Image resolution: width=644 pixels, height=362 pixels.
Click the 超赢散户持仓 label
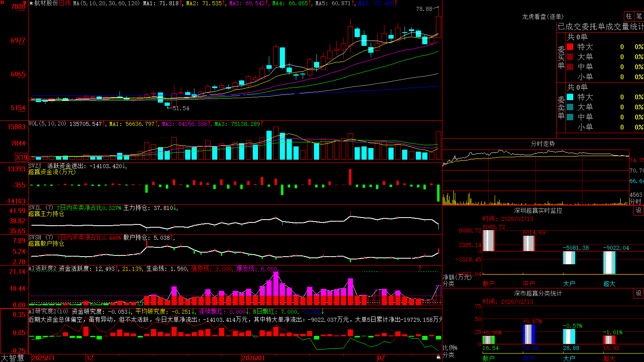coord(46,243)
